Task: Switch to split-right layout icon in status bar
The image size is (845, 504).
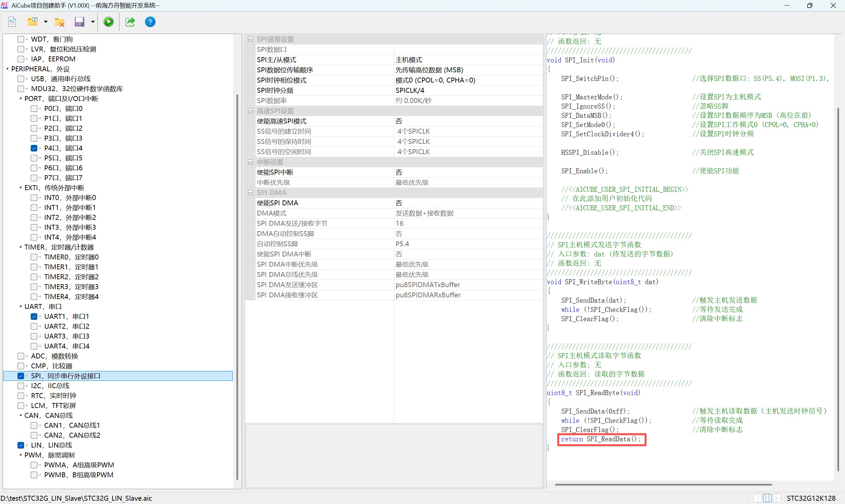Action: coord(777,498)
